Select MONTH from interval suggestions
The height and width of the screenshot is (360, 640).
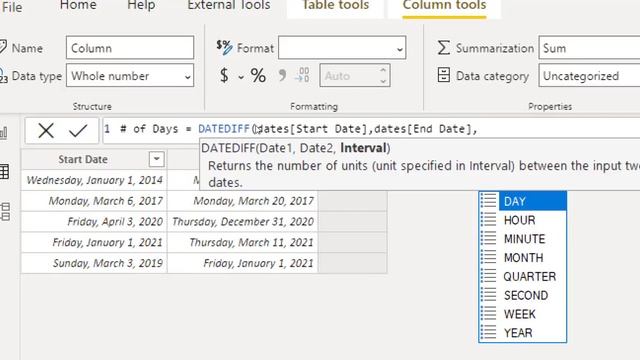tap(522, 258)
